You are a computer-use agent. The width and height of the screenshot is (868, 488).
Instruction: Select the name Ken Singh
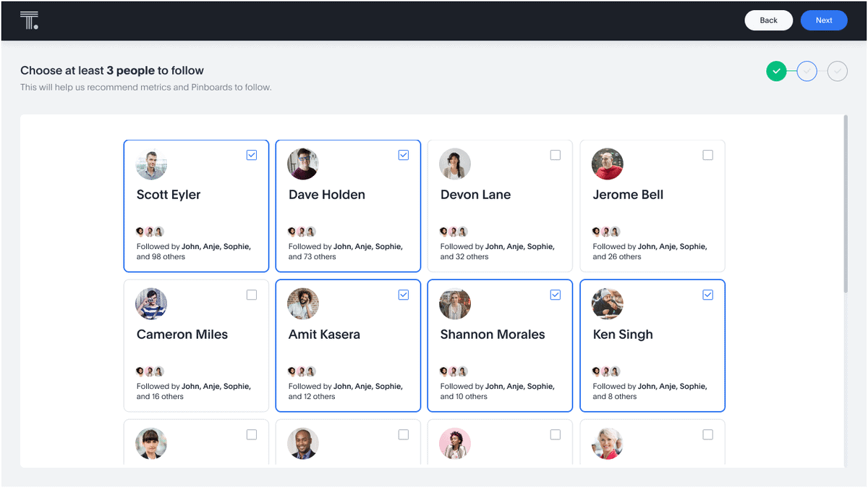(623, 335)
